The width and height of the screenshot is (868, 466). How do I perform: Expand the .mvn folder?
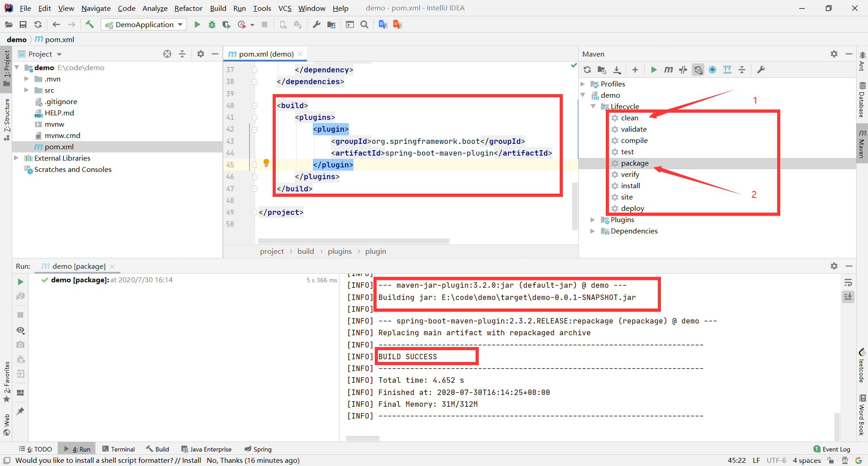(26, 79)
